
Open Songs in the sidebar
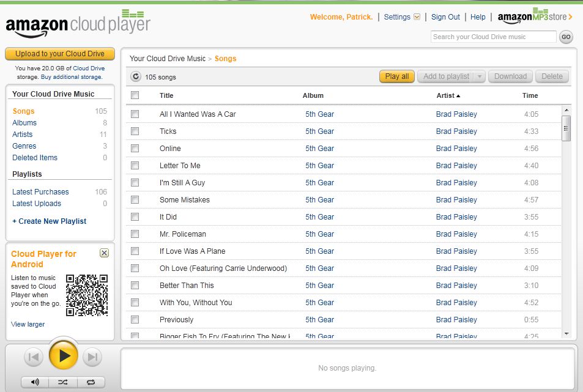pos(23,111)
